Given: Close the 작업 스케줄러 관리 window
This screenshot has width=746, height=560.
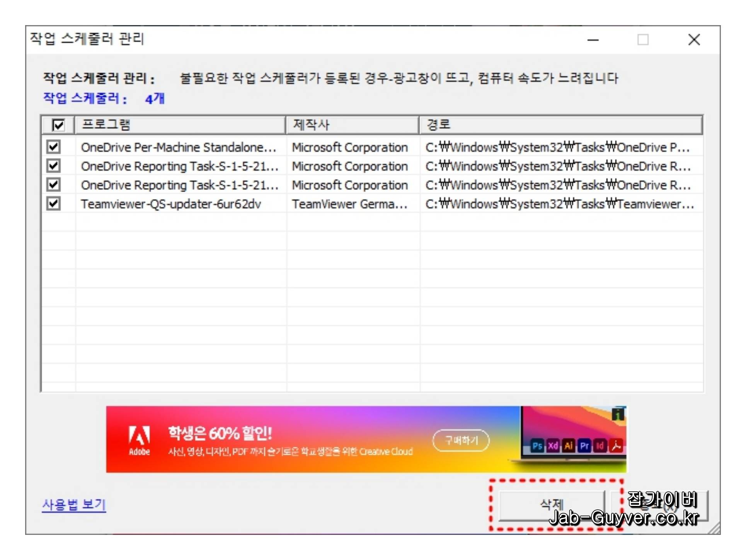Looking at the screenshot, I should [x=694, y=39].
